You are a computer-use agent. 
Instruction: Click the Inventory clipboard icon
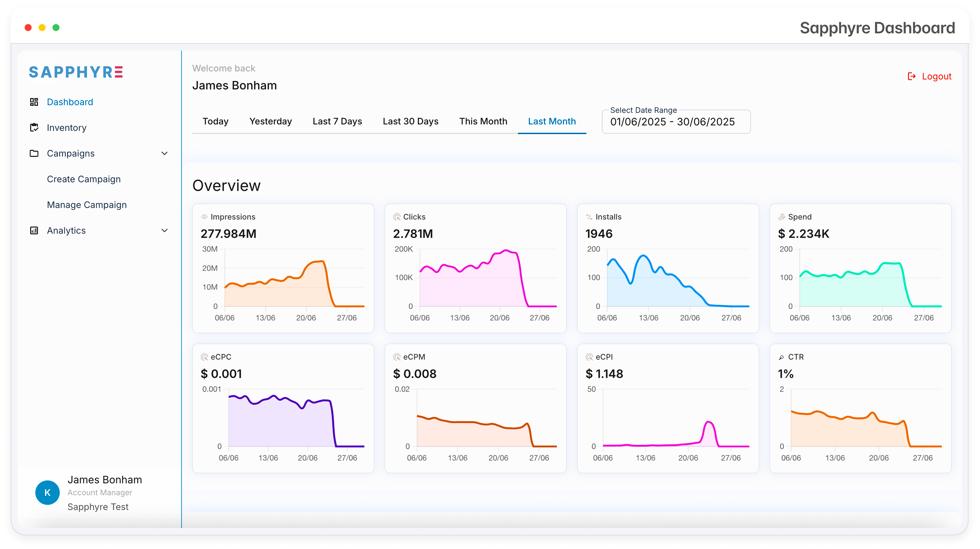coord(34,128)
